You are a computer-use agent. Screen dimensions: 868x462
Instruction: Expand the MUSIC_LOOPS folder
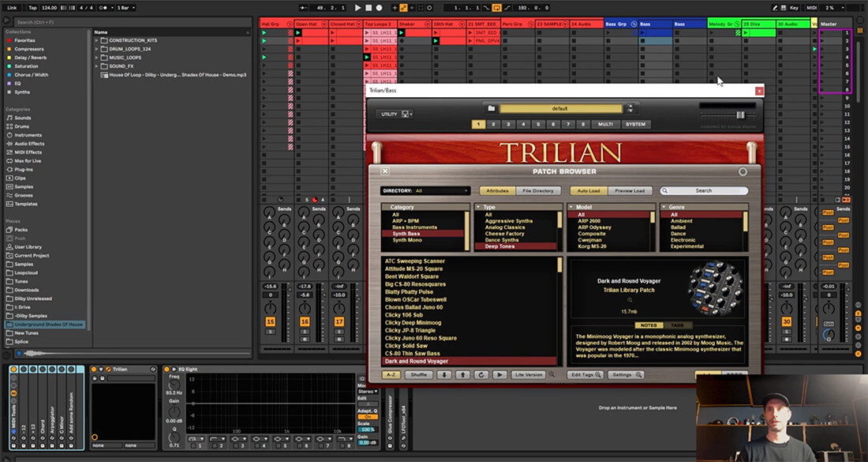97,58
